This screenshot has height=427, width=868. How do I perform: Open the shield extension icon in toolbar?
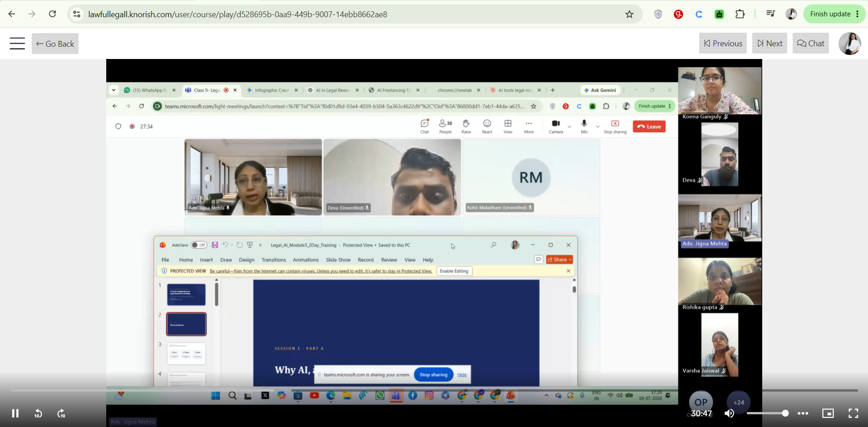tap(658, 14)
